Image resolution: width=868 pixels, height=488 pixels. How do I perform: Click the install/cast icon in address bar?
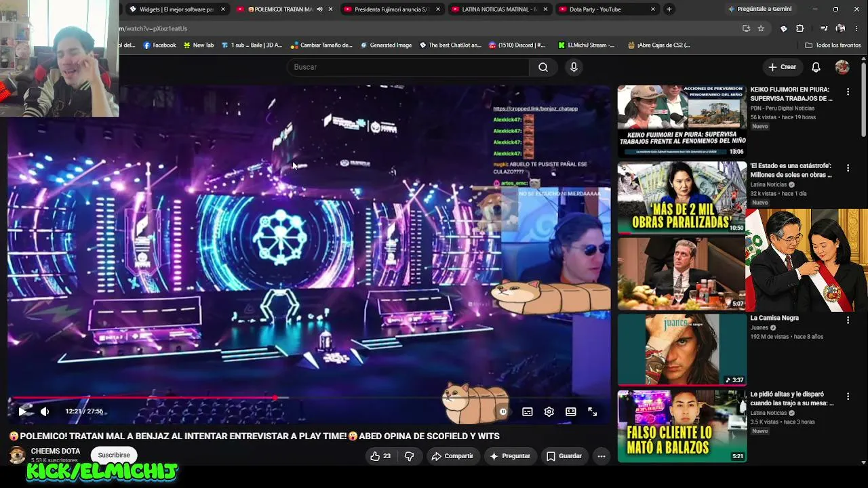pyautogui.click(x=746, y=28)
